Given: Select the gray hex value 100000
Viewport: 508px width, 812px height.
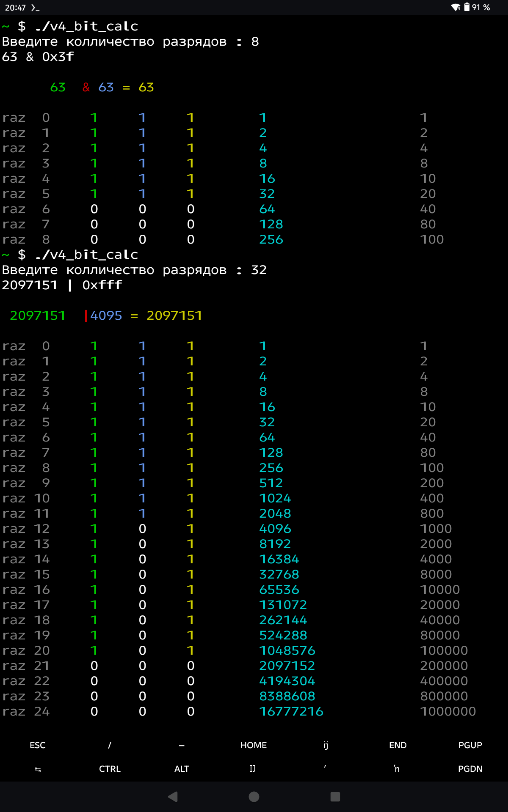Looking at the screenshot, I should coord(444,650).
